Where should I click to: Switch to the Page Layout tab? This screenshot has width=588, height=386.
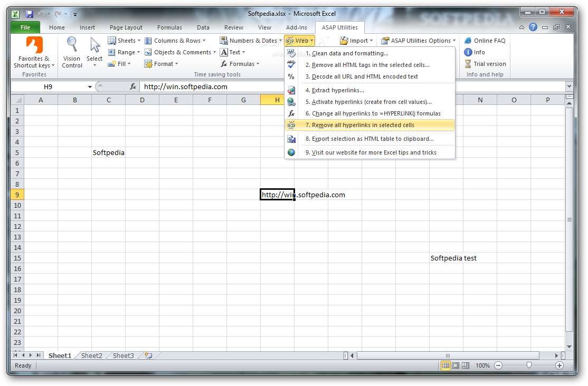[x=126, y=27]
